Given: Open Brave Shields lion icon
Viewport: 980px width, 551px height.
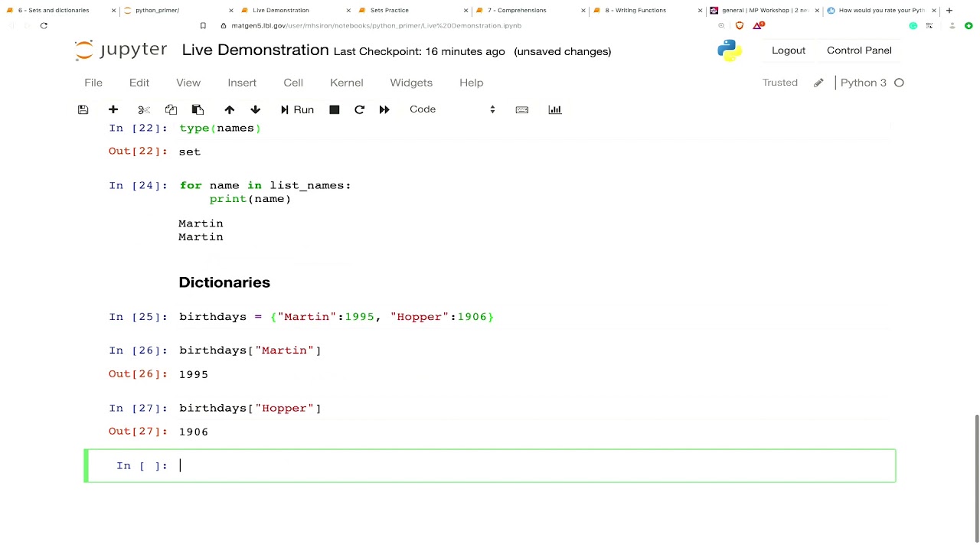Looking at the screenshot, I should pos(740,25).
